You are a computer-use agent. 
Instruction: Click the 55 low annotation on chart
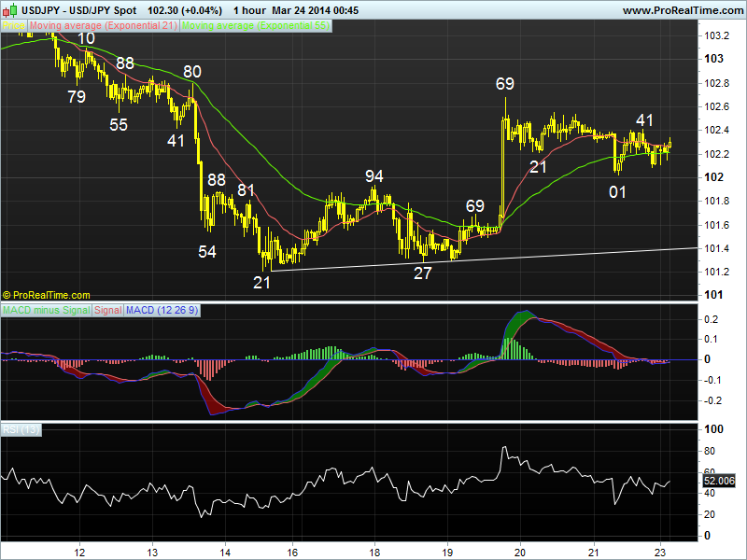click(x=119, y=125)
